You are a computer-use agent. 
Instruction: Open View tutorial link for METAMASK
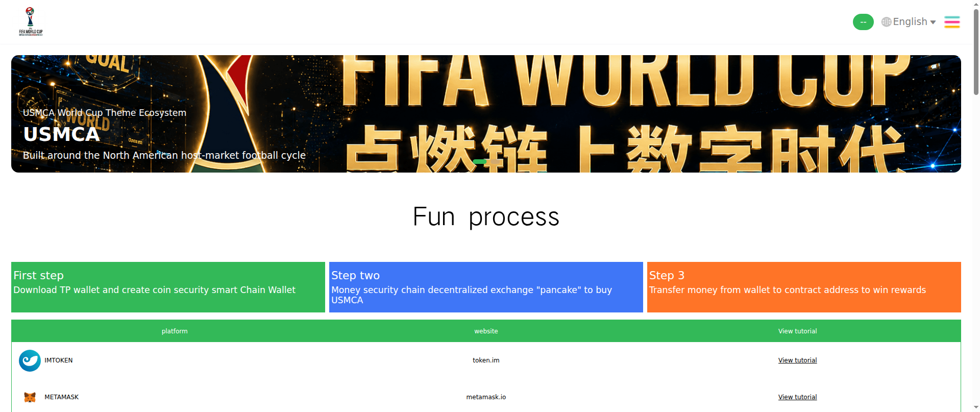point(797,397)
